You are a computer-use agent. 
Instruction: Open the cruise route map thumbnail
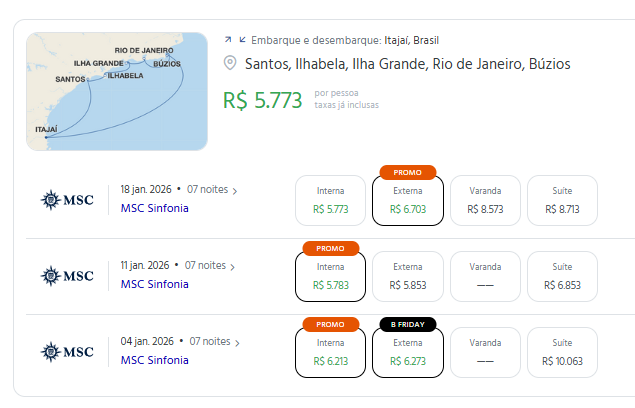pos(116,91)
